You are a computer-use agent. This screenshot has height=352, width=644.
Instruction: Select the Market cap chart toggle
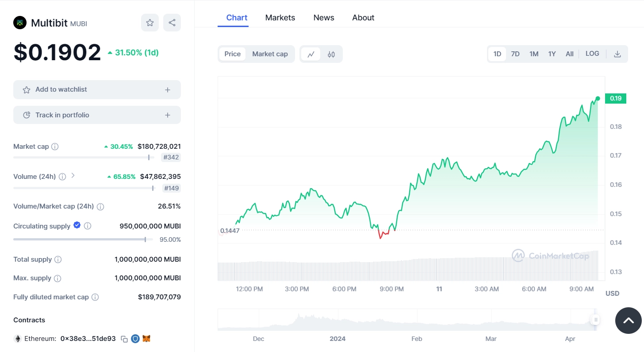tap(270, 54)
